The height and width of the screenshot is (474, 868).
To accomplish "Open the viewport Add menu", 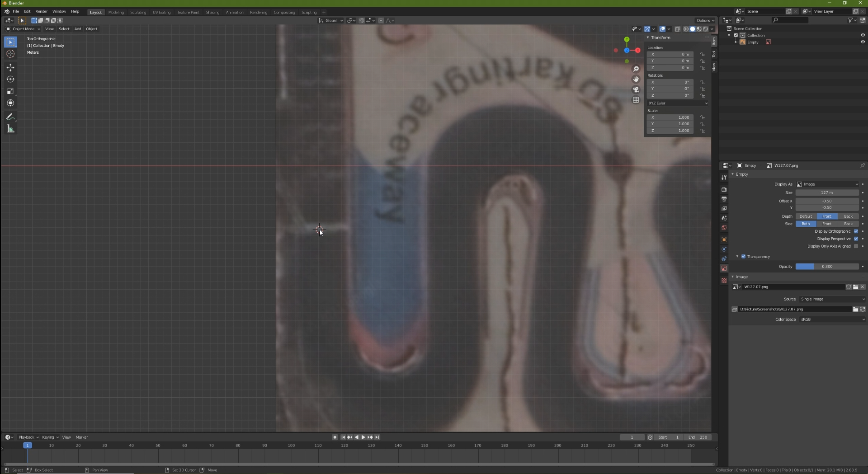I will pyautogui.click(x=78, y=29).
